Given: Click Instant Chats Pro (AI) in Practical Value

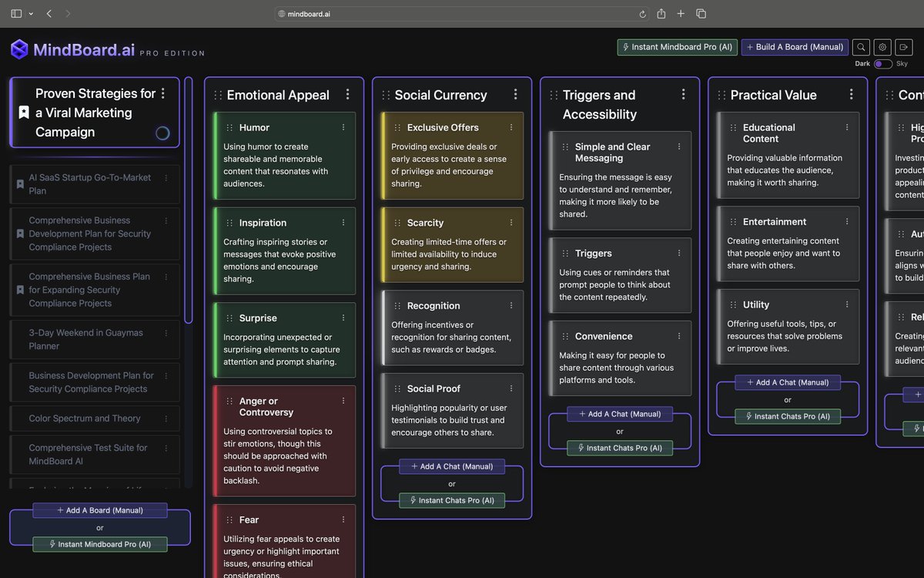Looking at the screenshot, I should click(788, 416).
